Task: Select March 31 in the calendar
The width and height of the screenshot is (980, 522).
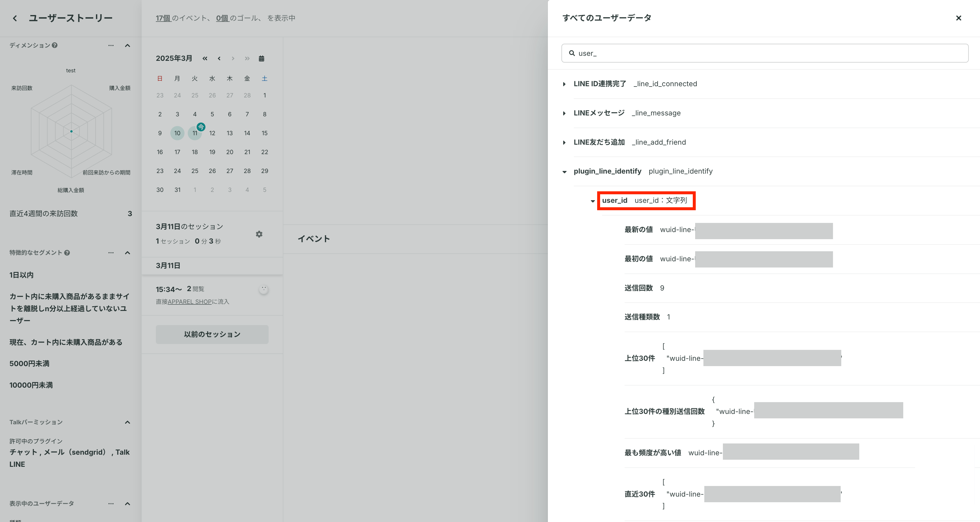Action: coord(177,190)
